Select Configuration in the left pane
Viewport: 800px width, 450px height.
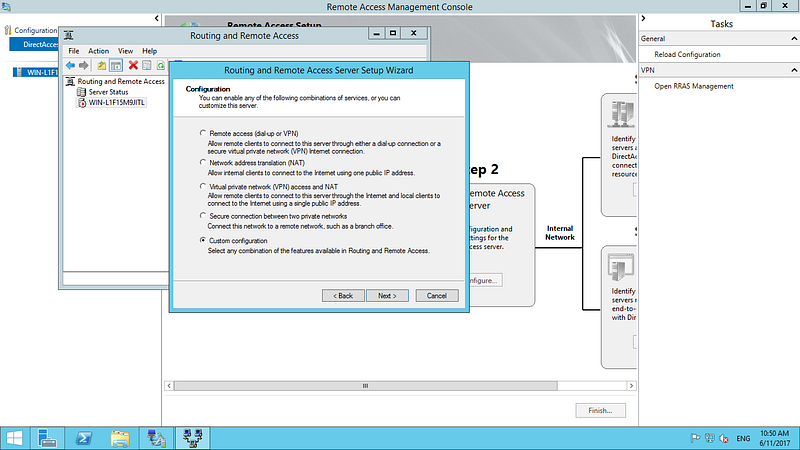(36, 30)
